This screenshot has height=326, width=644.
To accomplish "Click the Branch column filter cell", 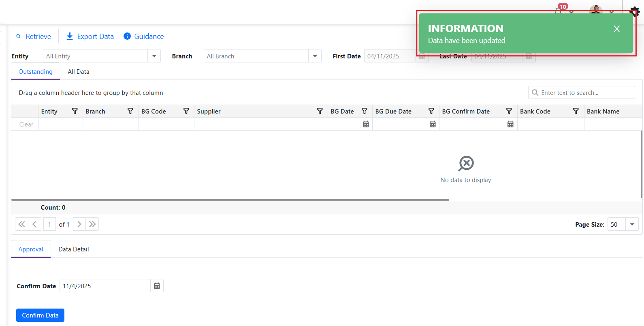I will pos(111,124).
